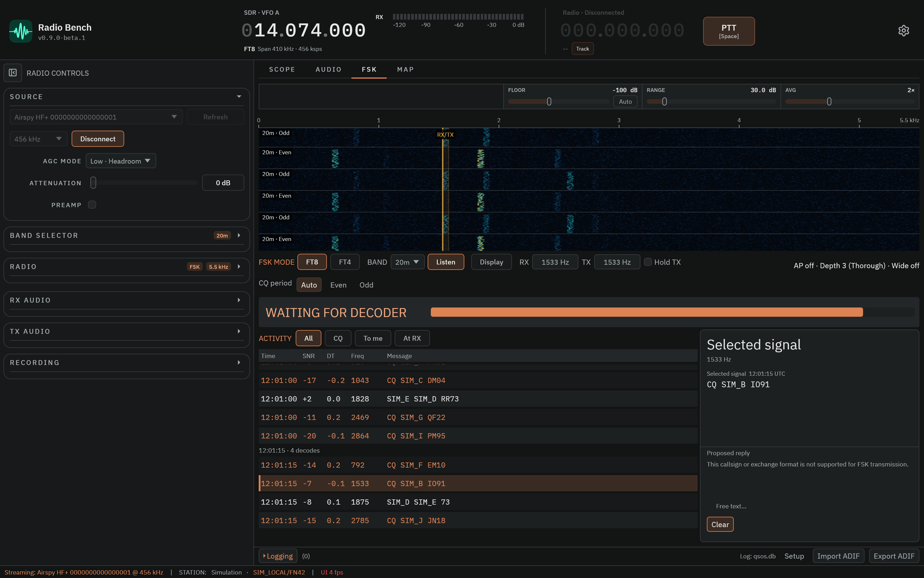
Task: Click the TX 1533 Hz field
Action: click(x=617, y=262)
